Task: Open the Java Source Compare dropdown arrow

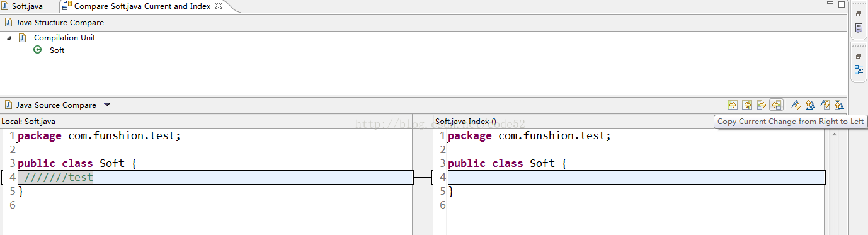Action: coord(106,105)
